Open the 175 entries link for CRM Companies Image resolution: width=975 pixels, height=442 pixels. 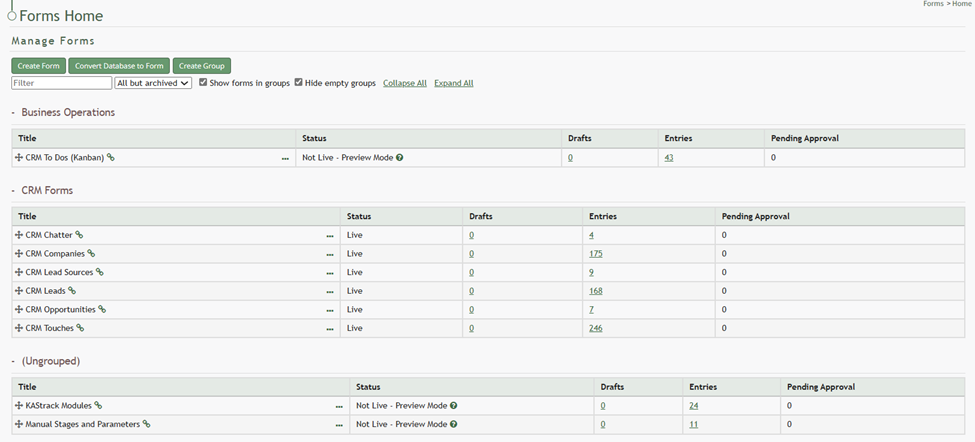pos(596,254)
